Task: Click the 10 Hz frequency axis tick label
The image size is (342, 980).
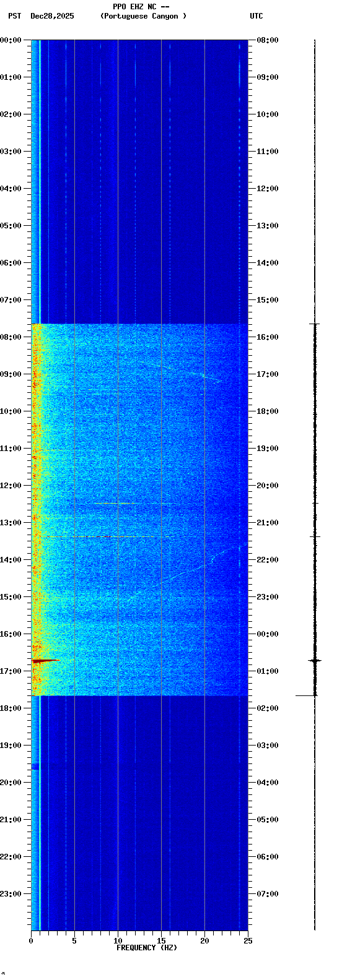Action: point(118,941)
